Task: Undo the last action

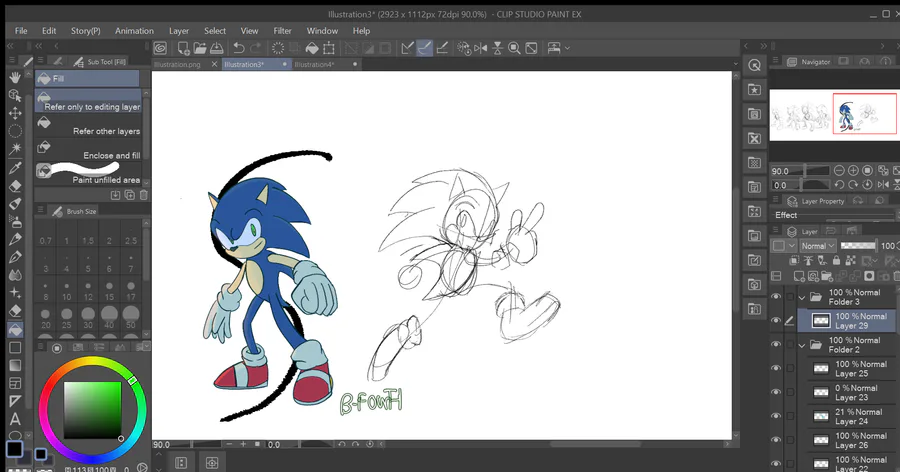Action: pyautogui.click(x=239, y=48)
